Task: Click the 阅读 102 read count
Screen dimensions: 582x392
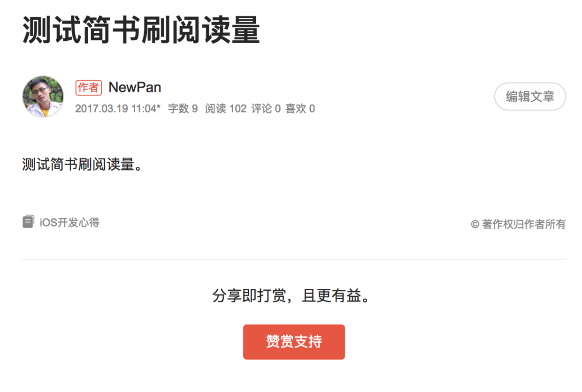Action: coord(226,109)
